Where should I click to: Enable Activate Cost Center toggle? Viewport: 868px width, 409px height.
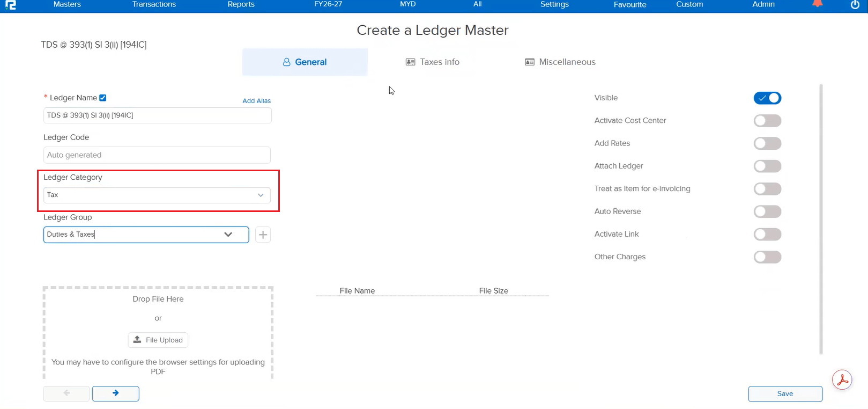[767, 121]
